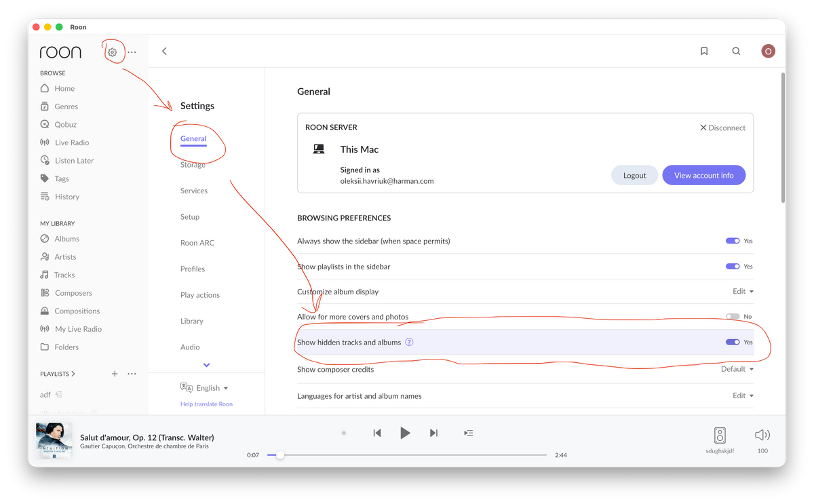Click Disconnect from Roon Server
The height and width of the screenshot is (504, 814).
(722, 128)
